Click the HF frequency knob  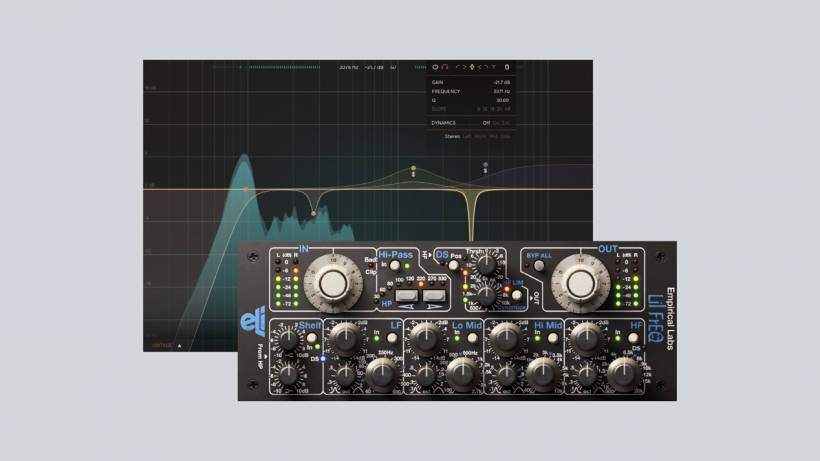coord(624,375)
